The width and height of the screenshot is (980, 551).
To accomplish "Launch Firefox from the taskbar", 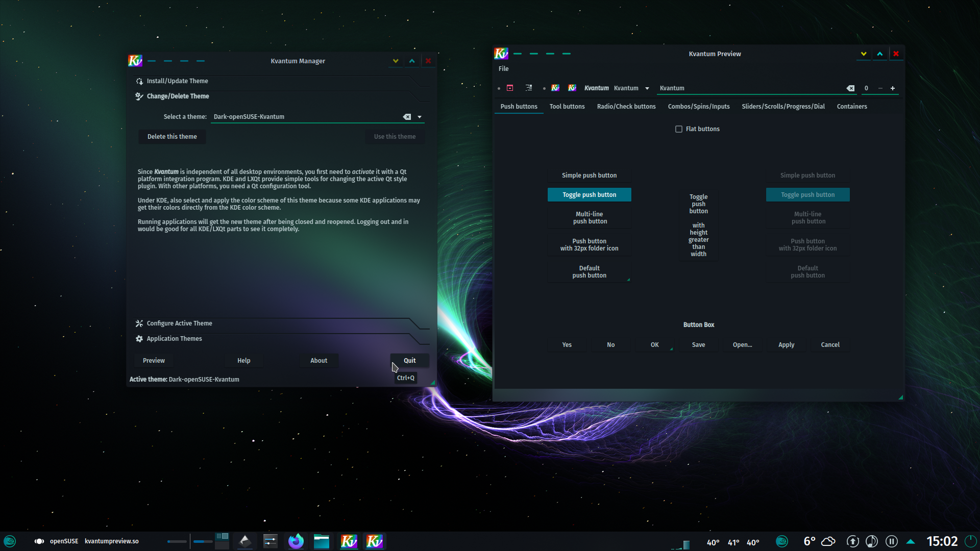I will point(296,541).
